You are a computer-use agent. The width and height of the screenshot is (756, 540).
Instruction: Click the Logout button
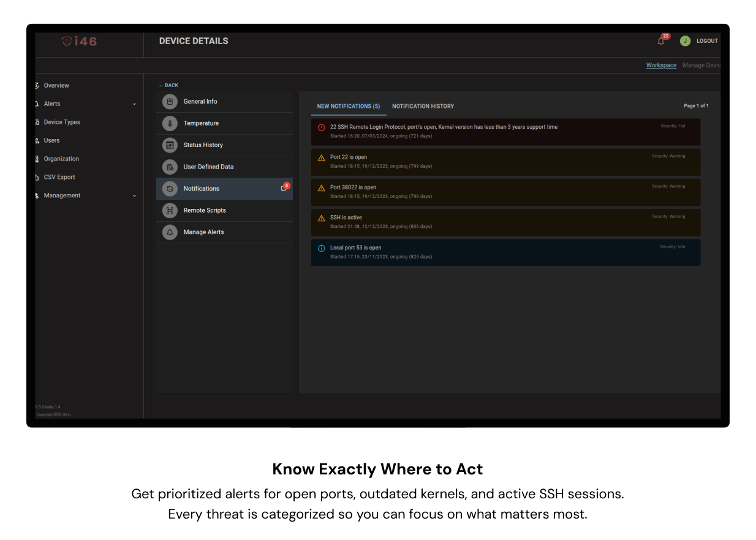tap(707, 41)
